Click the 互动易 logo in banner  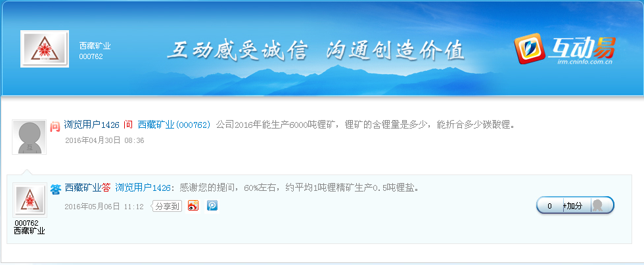tap(565, 49)
